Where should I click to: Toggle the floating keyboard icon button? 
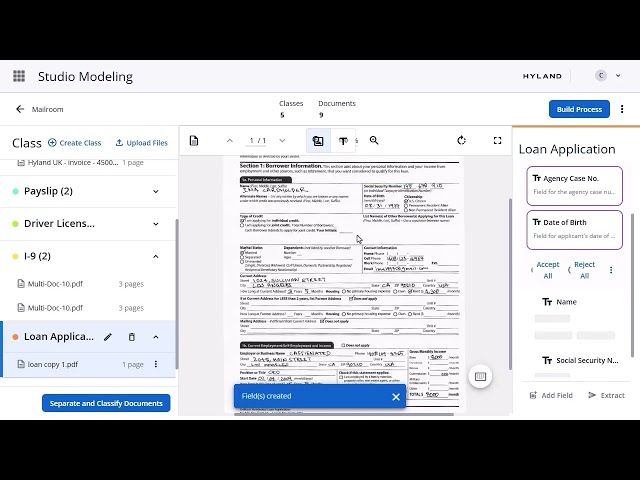pyautogui.click(x=480, y=376)
